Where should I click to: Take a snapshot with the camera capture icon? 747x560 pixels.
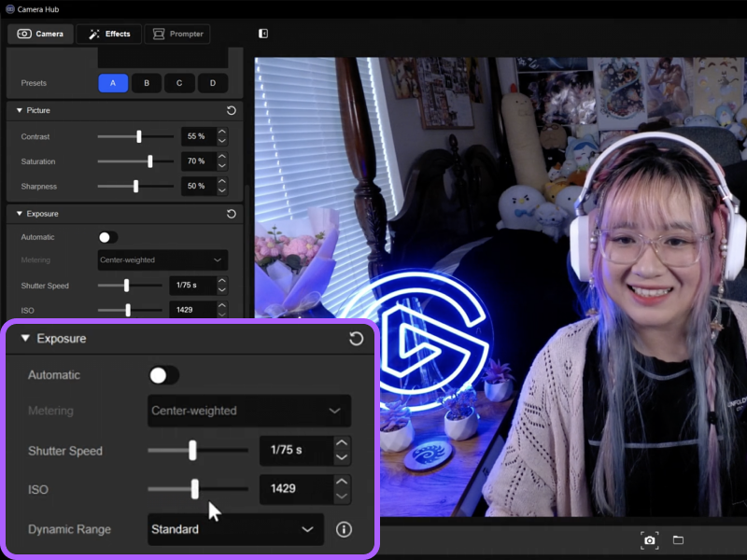point(649,540)
